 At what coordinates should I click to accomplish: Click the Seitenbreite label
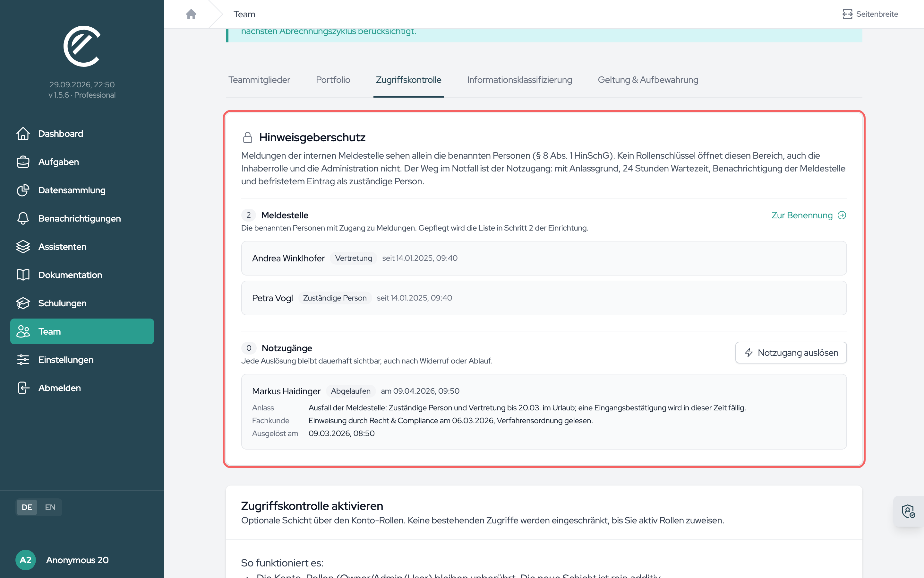877,14
